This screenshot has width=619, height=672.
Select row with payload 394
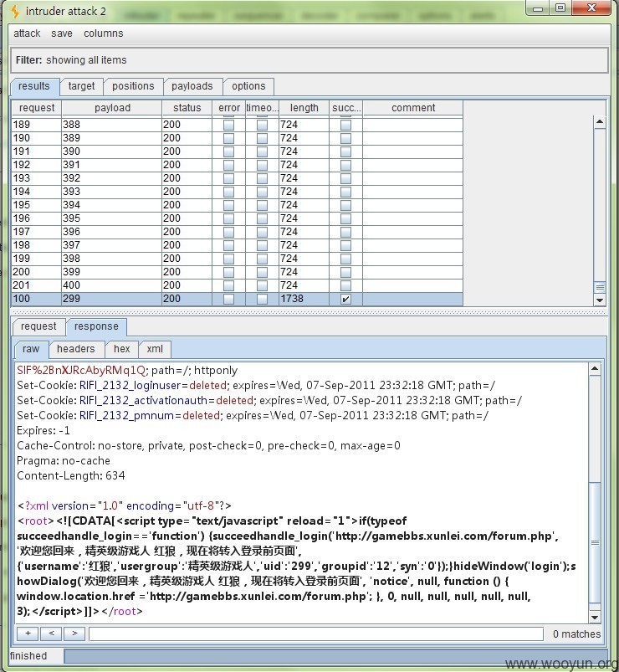238,205
